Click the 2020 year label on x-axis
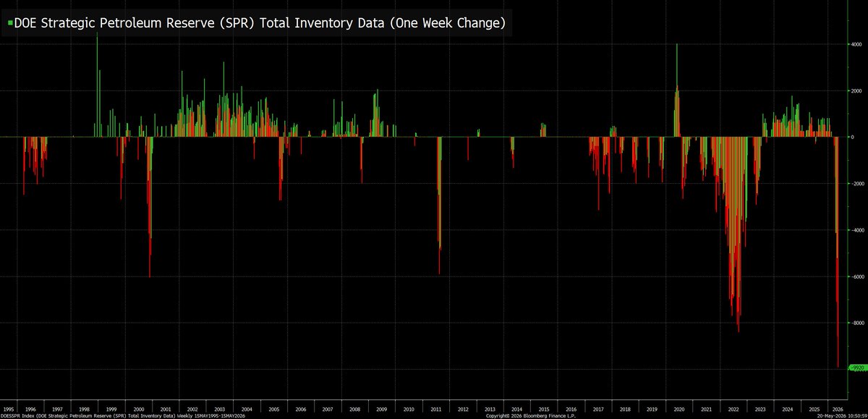868x419 pixels. click(x=678, y=409)
